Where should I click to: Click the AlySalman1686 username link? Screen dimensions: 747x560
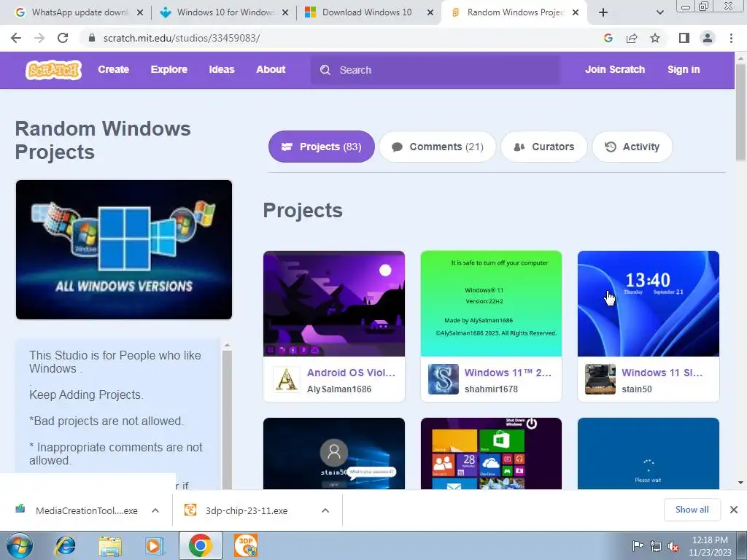click(x=339, y=389)
